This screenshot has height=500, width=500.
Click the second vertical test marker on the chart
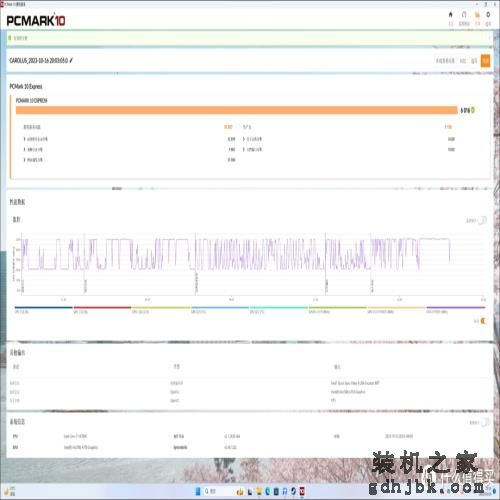(x=84, y=263)
